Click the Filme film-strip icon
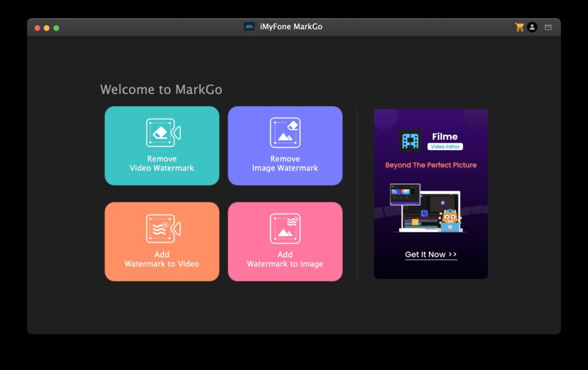 (410, 141)
